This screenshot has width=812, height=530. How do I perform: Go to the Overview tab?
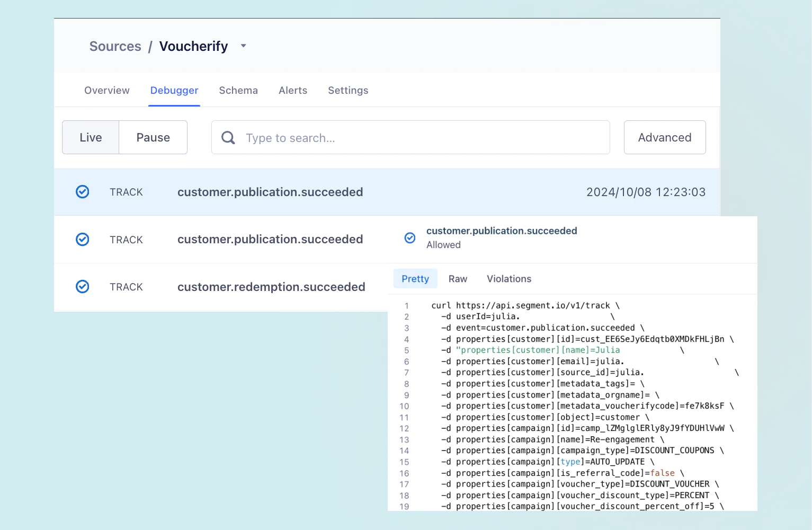(x=106, y=90)
